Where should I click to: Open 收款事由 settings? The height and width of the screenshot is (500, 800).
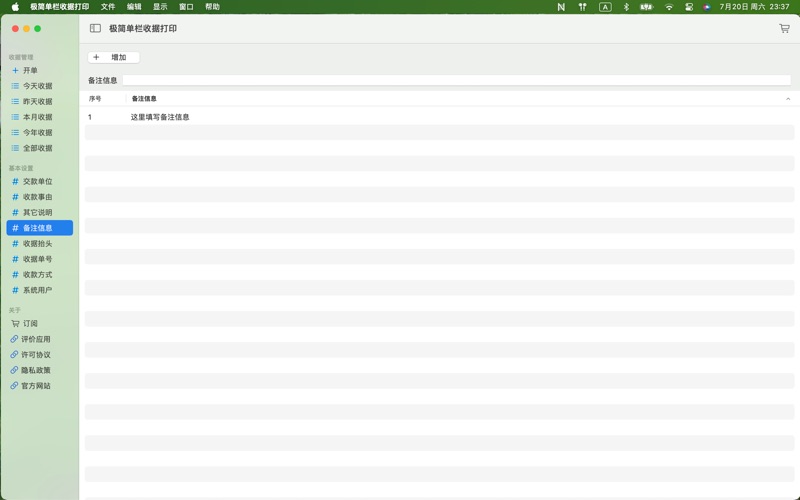[39, 196]
